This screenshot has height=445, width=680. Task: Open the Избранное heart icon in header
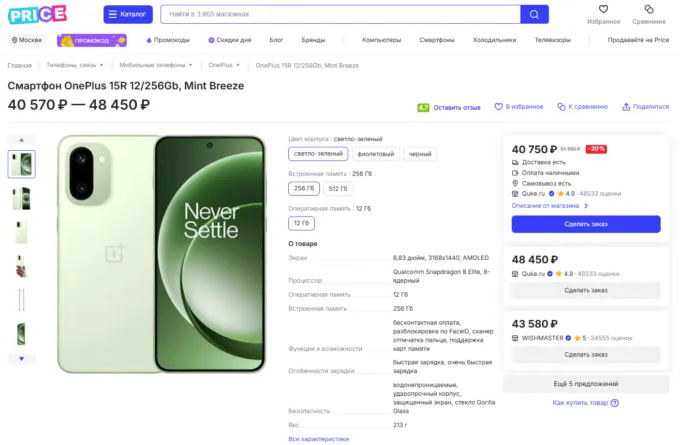[603, 10]
